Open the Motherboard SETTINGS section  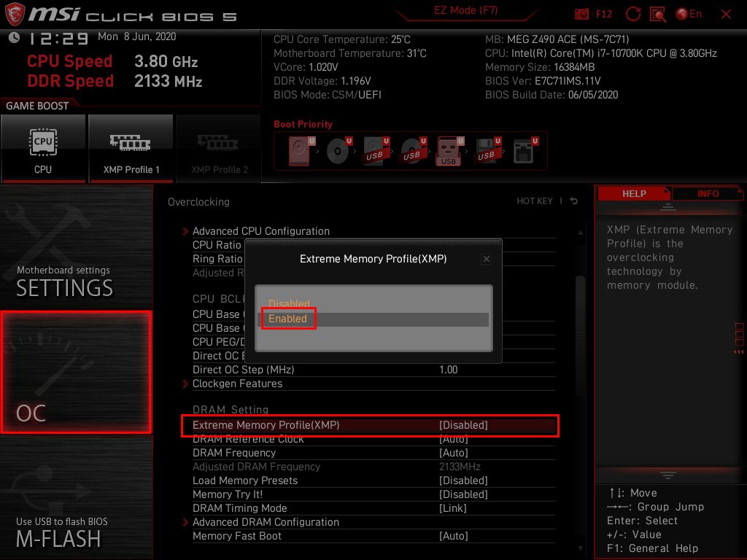point(76,248)
